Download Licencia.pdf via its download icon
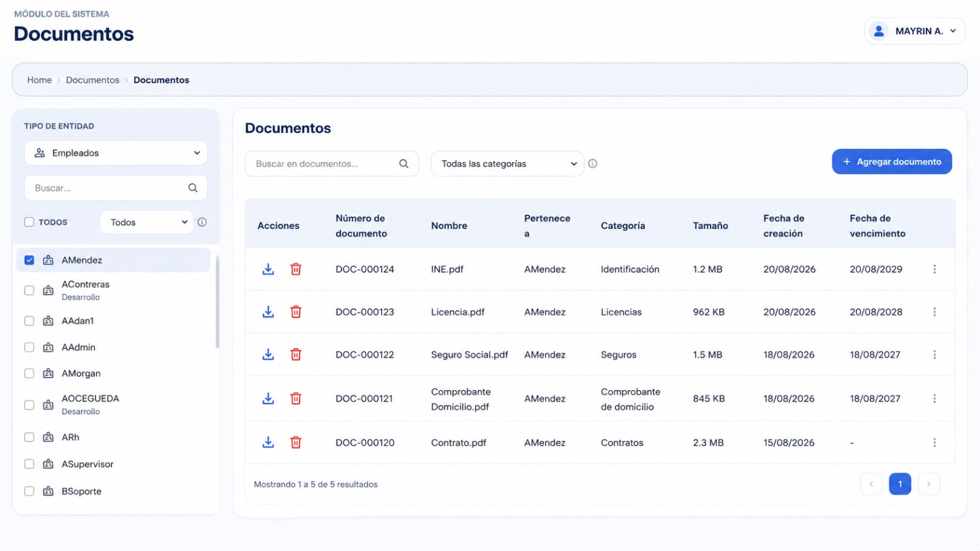The width and height of the screenshot is (980, 551). [x=268, y=312]
